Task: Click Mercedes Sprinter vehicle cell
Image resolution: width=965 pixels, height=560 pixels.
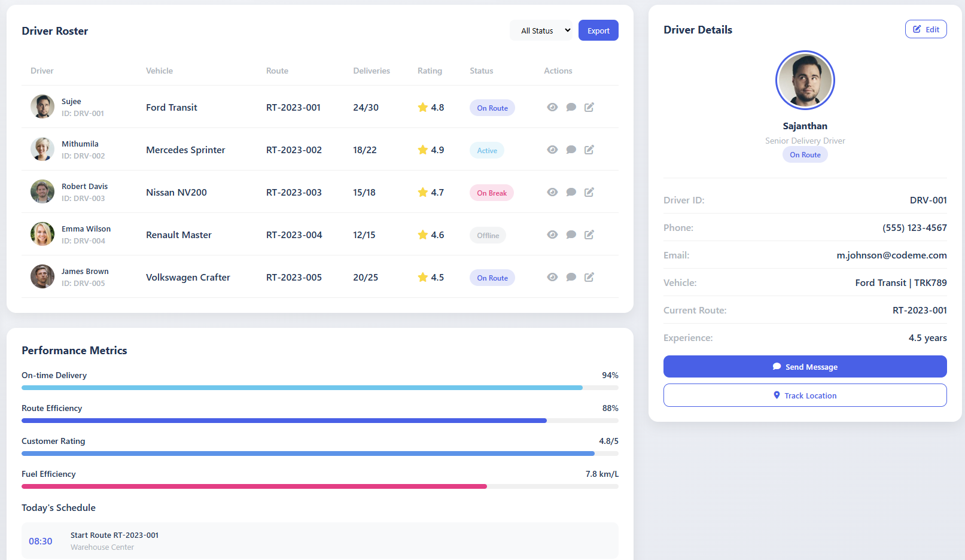Action: [x=185, y=150]
